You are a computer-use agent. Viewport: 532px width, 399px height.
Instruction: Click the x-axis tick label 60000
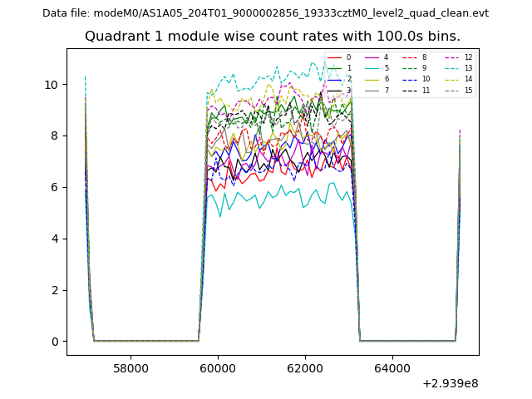point(218,368)
